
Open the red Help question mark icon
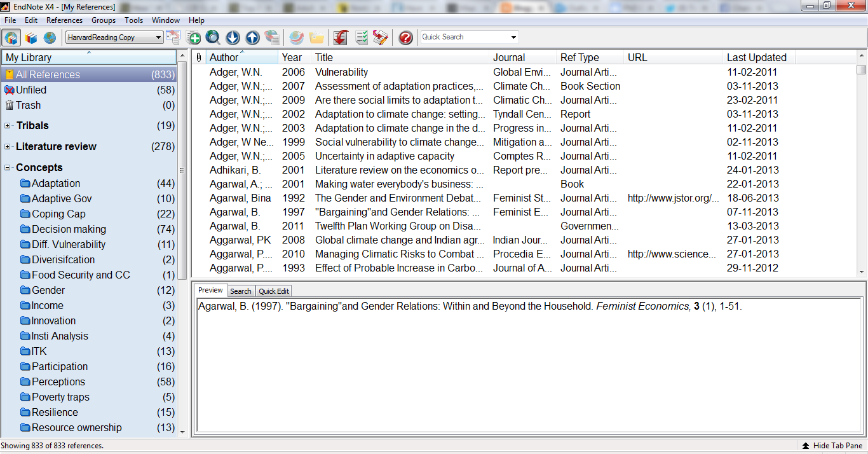tap(405, 38)
